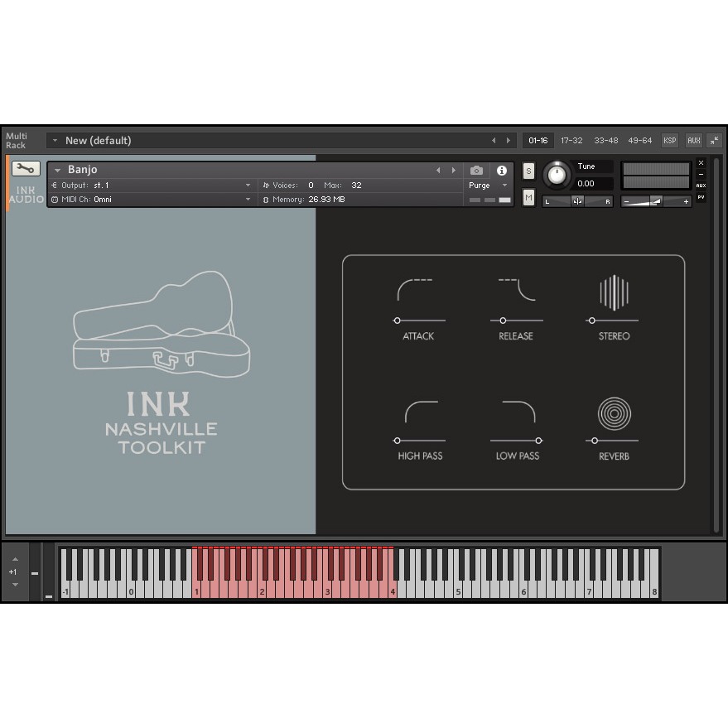Load previous instrument with left arrow
728x728 pixels.
438,171
